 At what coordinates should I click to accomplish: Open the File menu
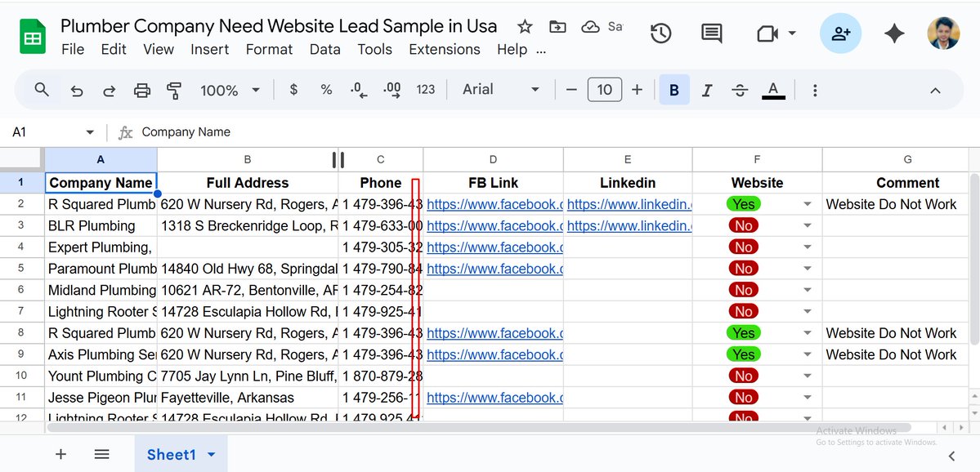(73, 49)
